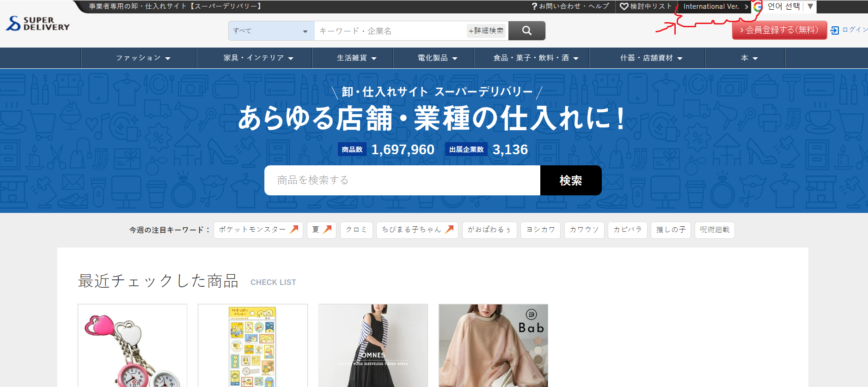Click the Super Delivery logo
The width and height of the screenshot is (868, 387).
[x=38, y=24]
